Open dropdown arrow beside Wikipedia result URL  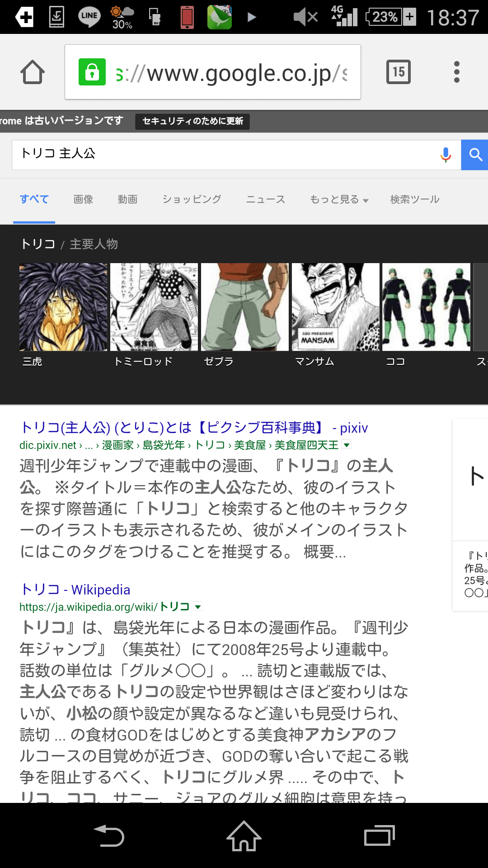[x=197, y=607]
